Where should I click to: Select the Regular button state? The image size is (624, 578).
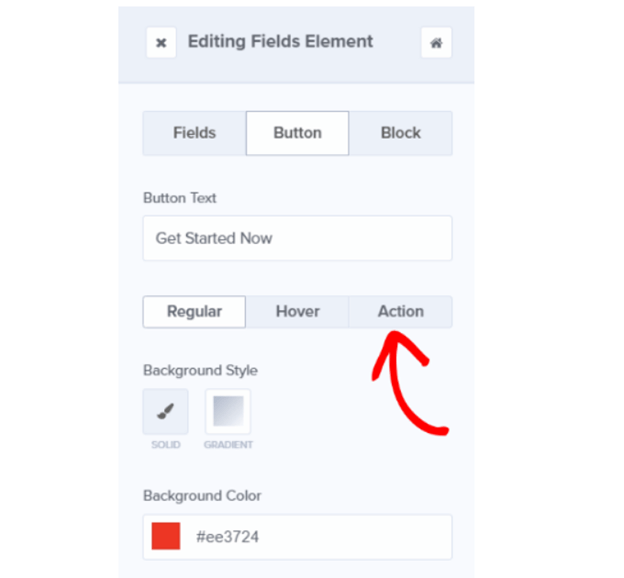pos(194,311)
